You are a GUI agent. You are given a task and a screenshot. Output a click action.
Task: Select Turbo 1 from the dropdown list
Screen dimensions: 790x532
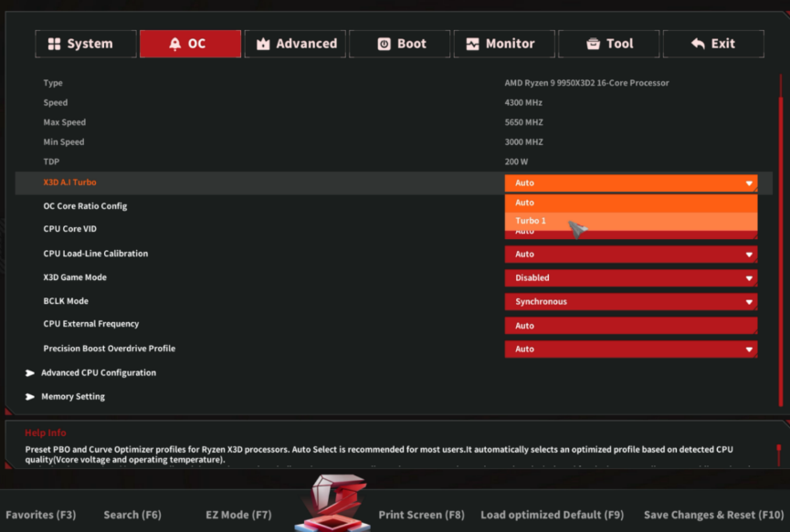pos(631,221)
